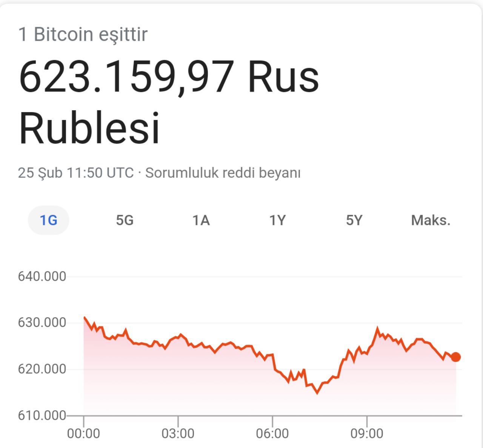Screen dimensions: 483x448
Task: Select the 1G time range tab
Action: pos(49,220)
